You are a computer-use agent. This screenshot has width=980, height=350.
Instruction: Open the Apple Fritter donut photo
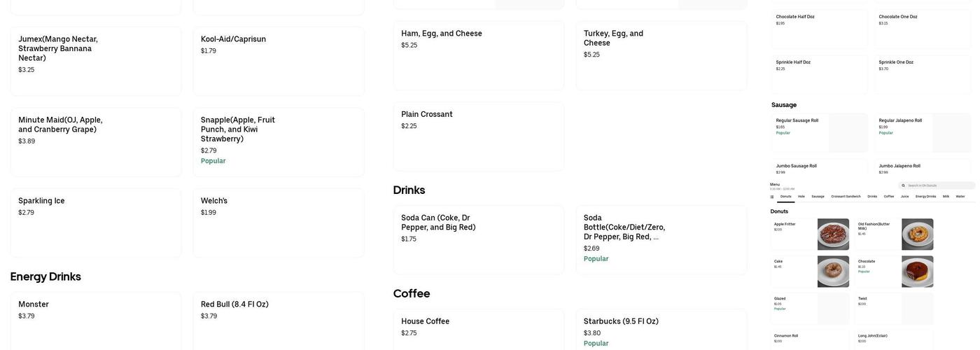pyautogui.click(x=833, y=234)
